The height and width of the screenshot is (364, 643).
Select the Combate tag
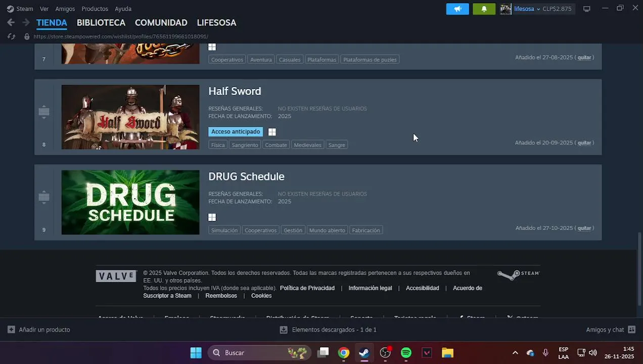point(276,145)
